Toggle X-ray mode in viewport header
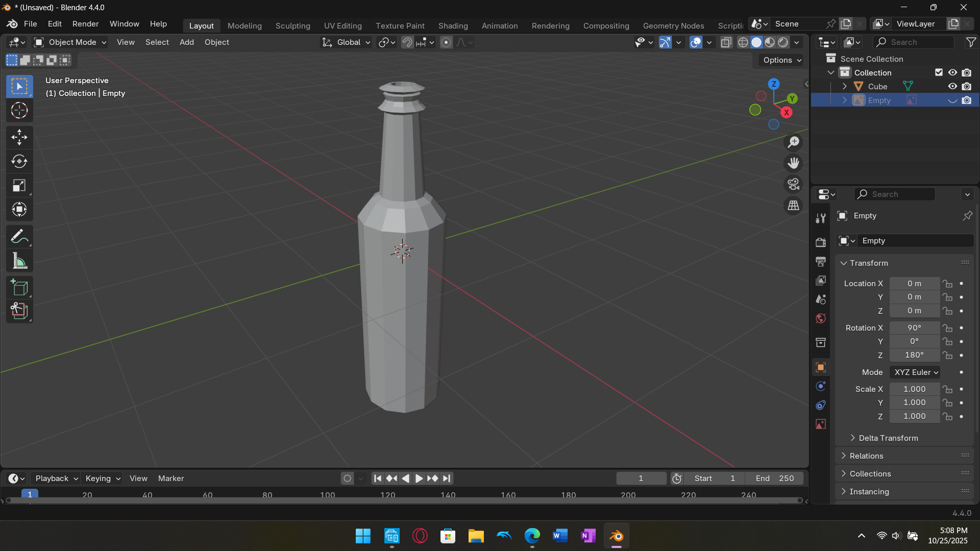Screen dimensions: 980x551 click(x=726, y=42)
